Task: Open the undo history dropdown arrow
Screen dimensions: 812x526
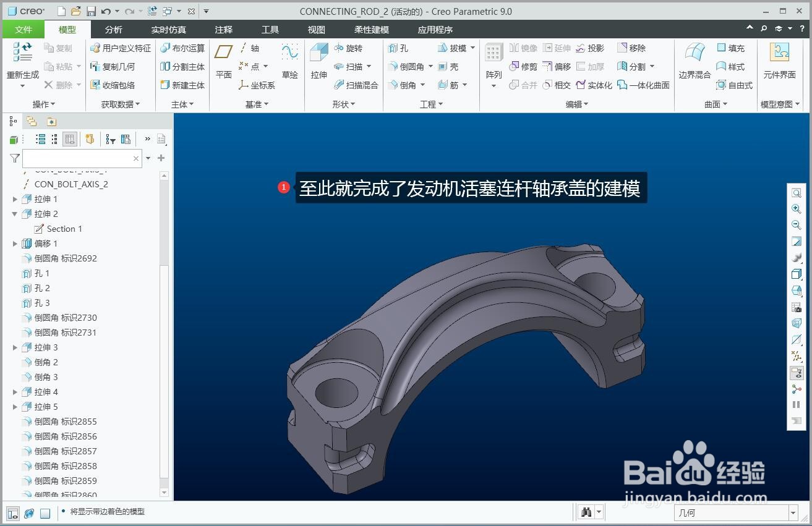Action: (x=117, y=11)
